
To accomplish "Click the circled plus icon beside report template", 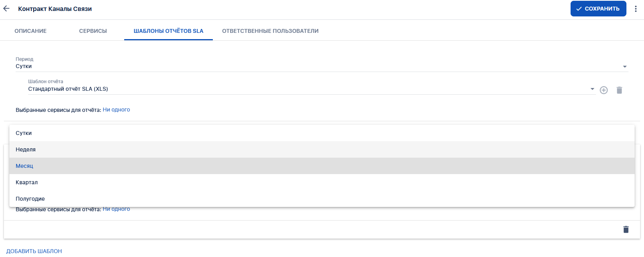I will coord(604,90).
